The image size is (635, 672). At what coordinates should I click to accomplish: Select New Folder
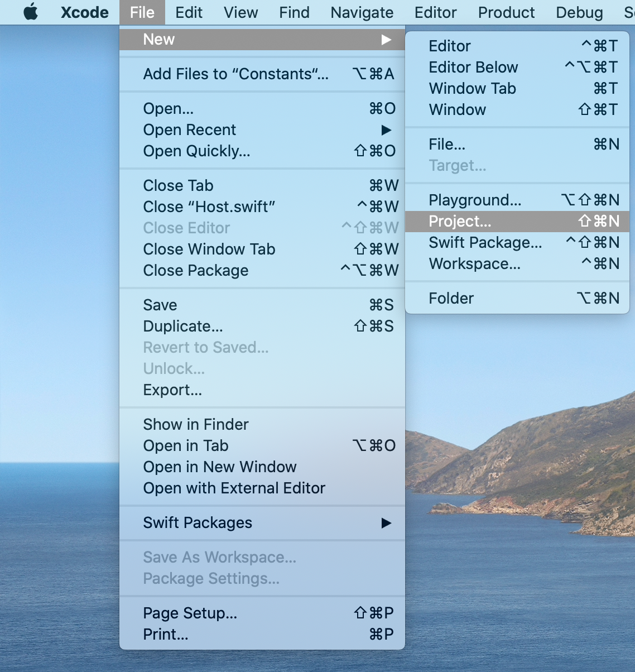(517, 299)
